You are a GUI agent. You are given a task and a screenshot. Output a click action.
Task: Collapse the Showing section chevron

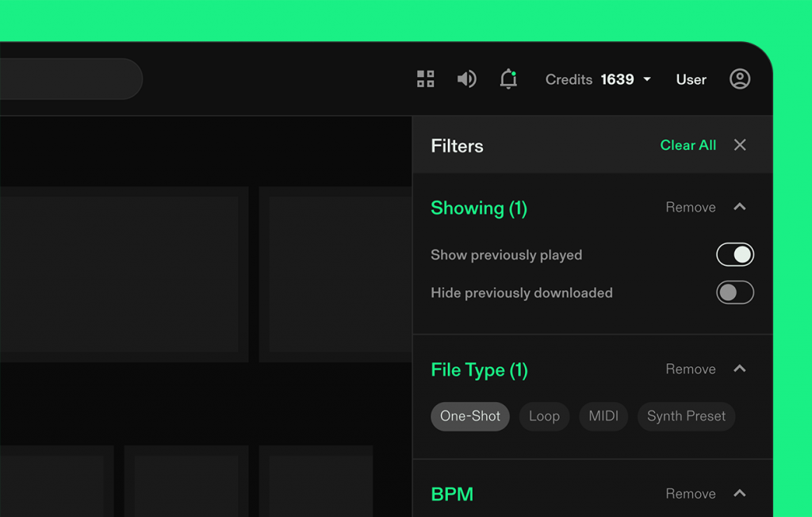740,207
